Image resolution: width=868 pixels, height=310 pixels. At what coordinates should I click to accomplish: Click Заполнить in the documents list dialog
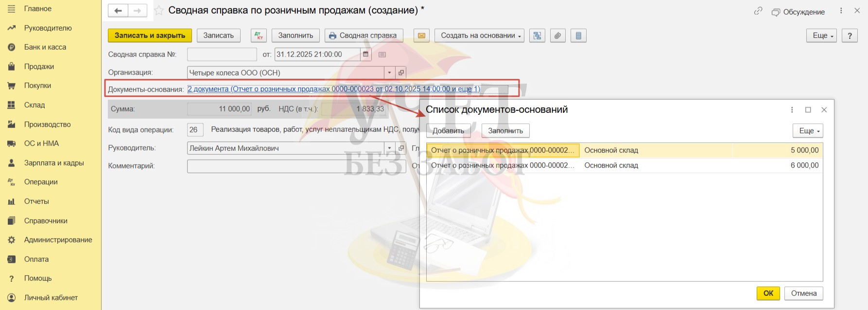click(505, 131)
